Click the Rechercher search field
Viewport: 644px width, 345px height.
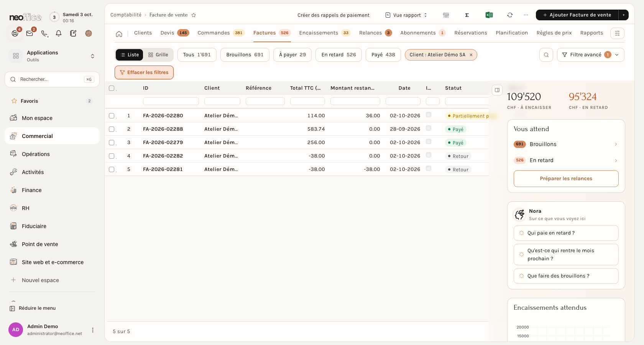pyautogui.click(x=52, y=79)
